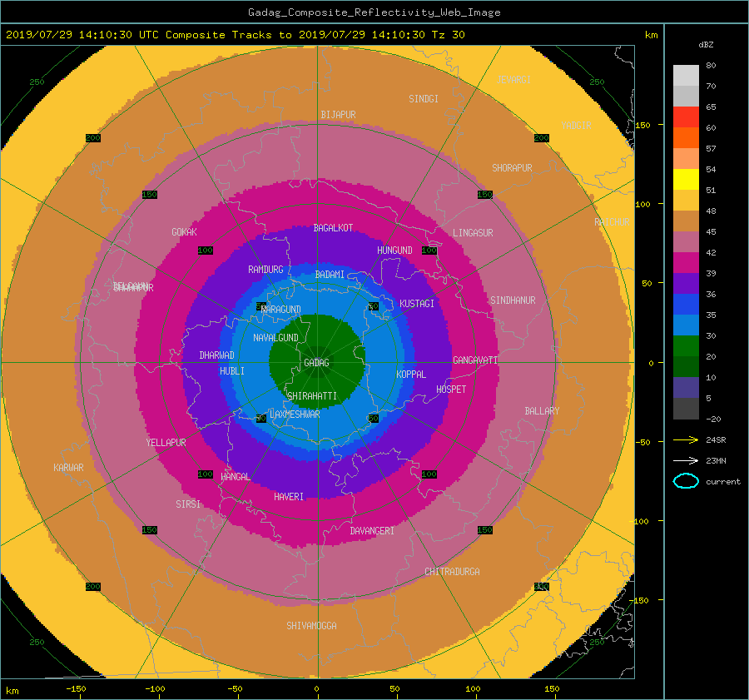Click the LAXMESHWAR city label
749x700 pixels.
295,415
